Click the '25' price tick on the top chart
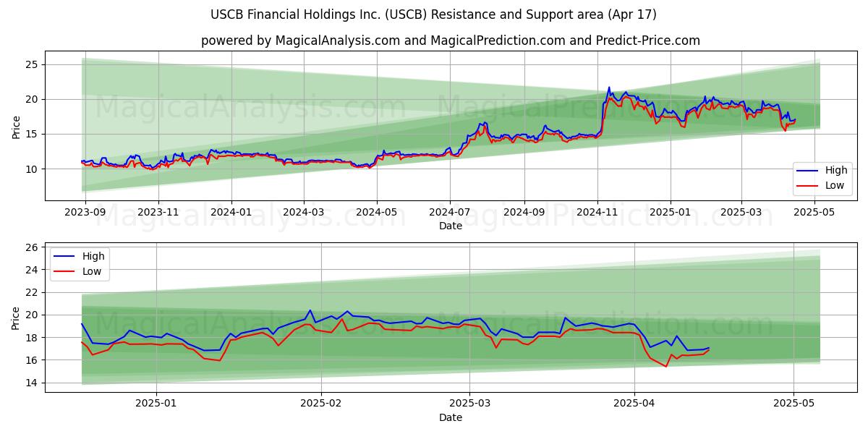 (33, 65)
